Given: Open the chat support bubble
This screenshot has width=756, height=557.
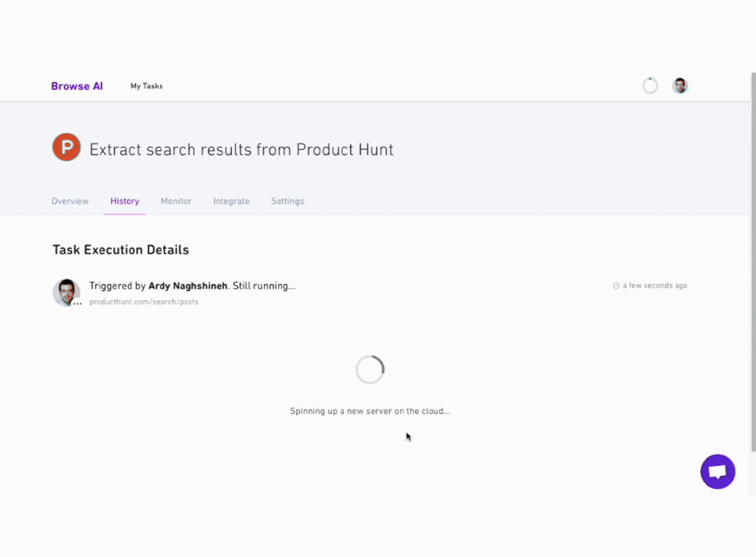Looking at the screenshot, I should click(718, 472).
